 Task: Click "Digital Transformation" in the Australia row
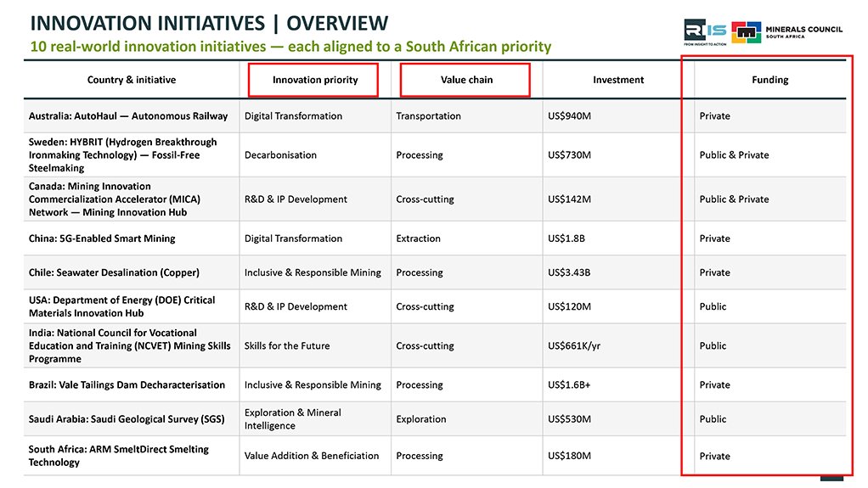coord(293,116)
